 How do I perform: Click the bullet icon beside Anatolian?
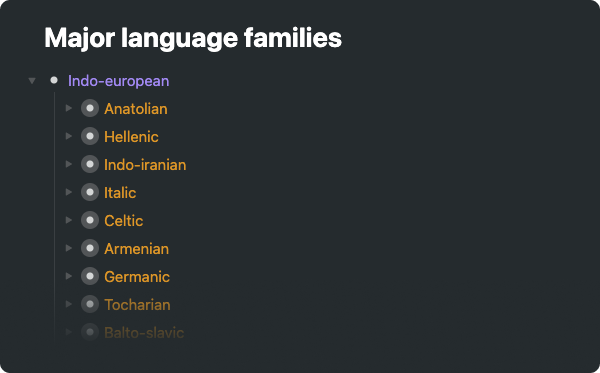[90, 109]
